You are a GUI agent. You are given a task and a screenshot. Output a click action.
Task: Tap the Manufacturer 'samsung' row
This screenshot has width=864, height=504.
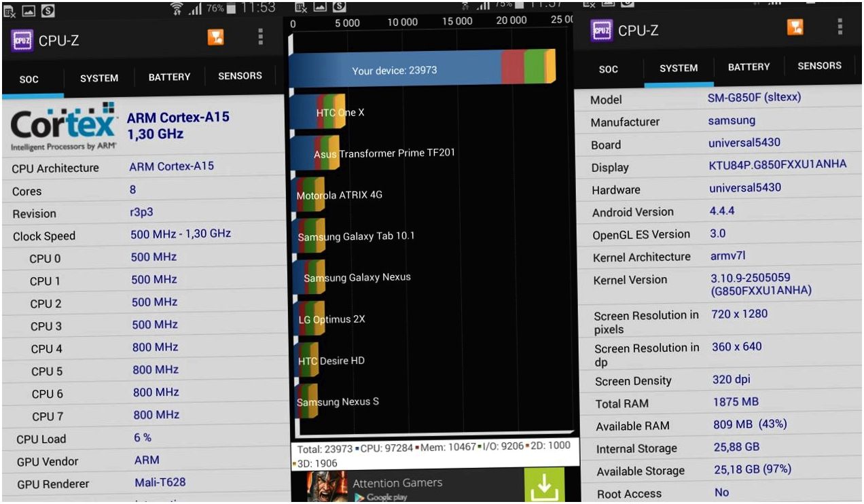(x=719, y=122)
